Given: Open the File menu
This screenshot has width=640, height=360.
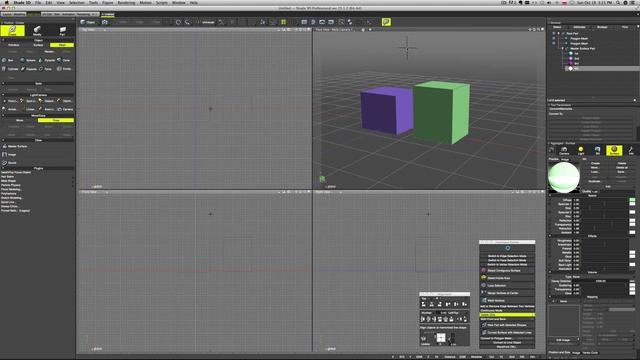Looking at the screenshot, I should tap(38, 2).
